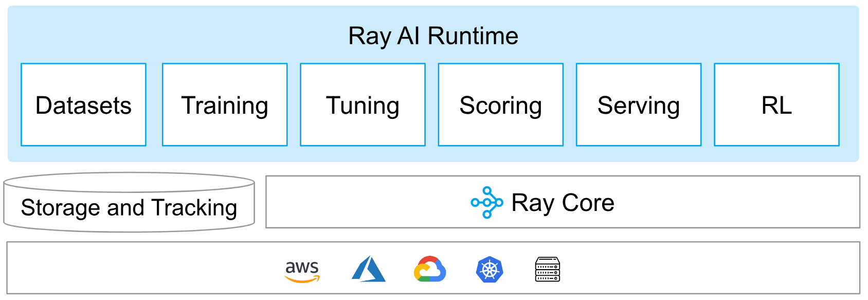
Task: Select the Serving box
Action: click(x=639, y=104)
